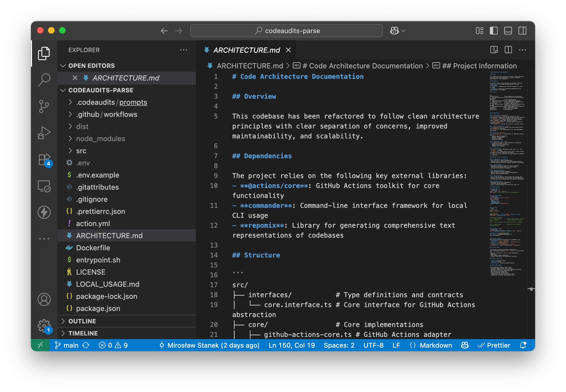Open markdown preview to the side
Image resolution: width=566 pixels, height=392 pixels.
tap(494, 50)
